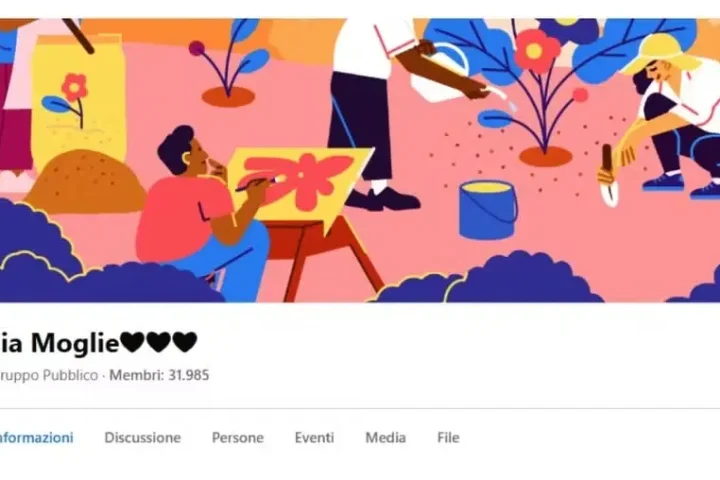
Task: Click the first black heart in title
Action: click(x=132, y=343)
